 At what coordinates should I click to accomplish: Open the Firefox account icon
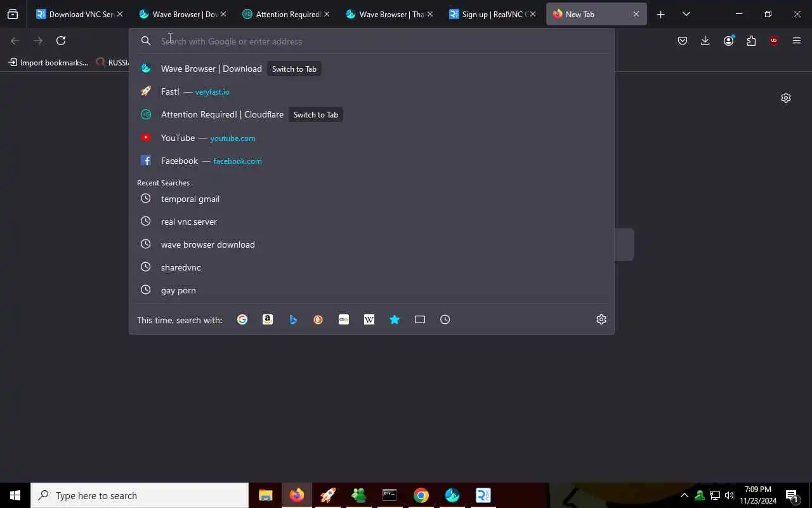pyautogui.click(x=728, y=41)
